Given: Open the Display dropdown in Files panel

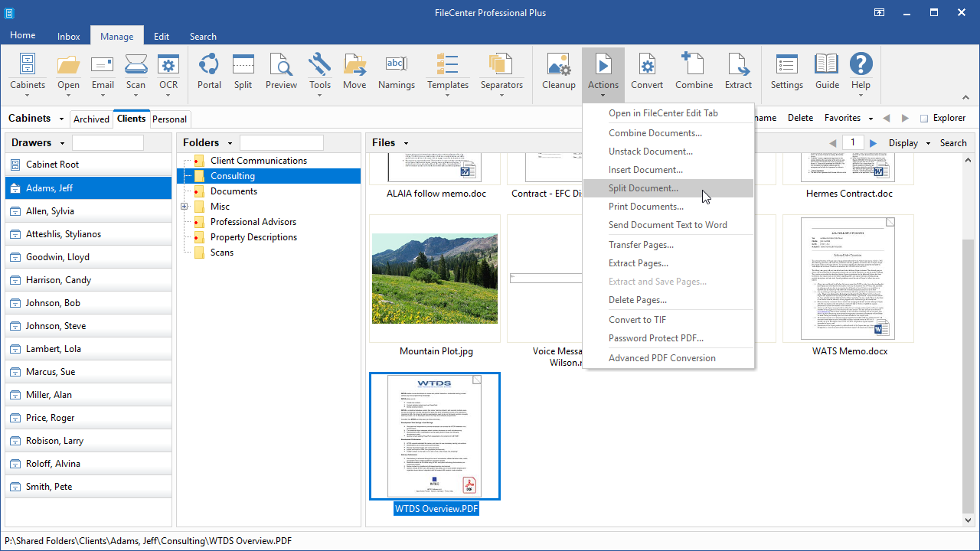Looking at the screenshot, I should [x=910, y=143].
